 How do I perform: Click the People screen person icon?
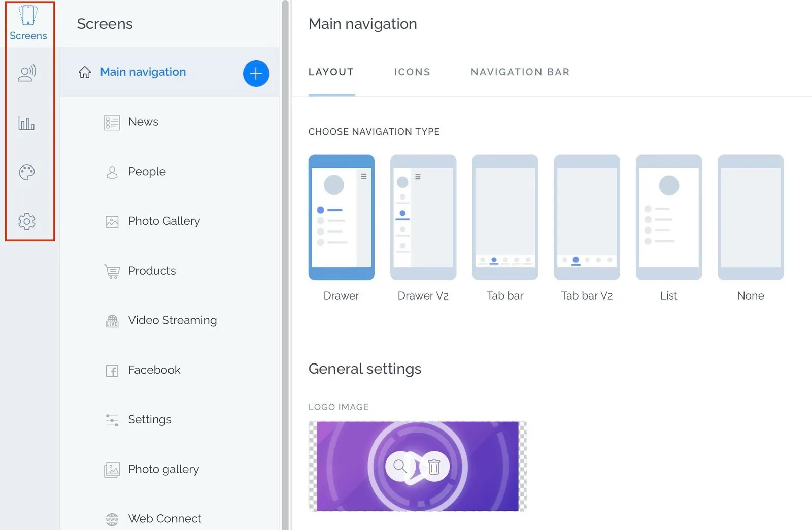112,172
